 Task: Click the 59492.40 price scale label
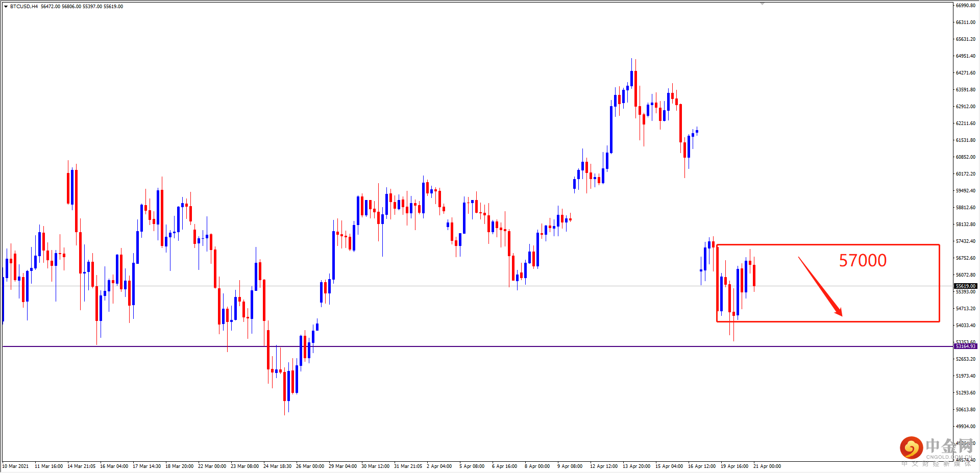tap(965, 191)
